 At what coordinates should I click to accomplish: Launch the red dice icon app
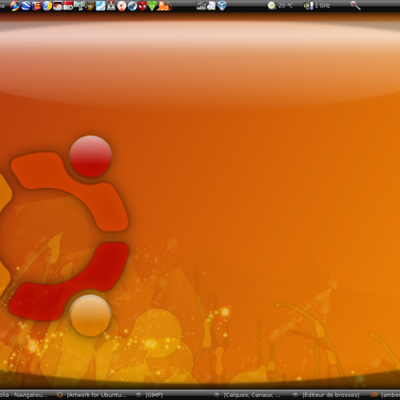click(142, 6)
